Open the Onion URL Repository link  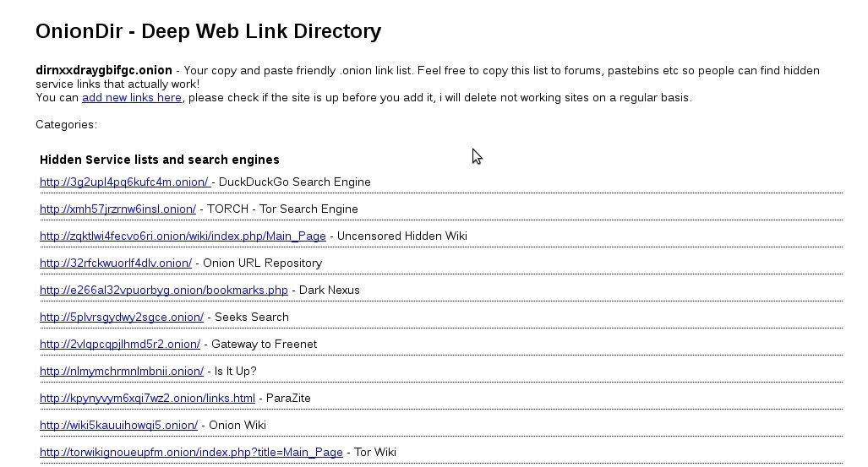(x=116, y=263)
